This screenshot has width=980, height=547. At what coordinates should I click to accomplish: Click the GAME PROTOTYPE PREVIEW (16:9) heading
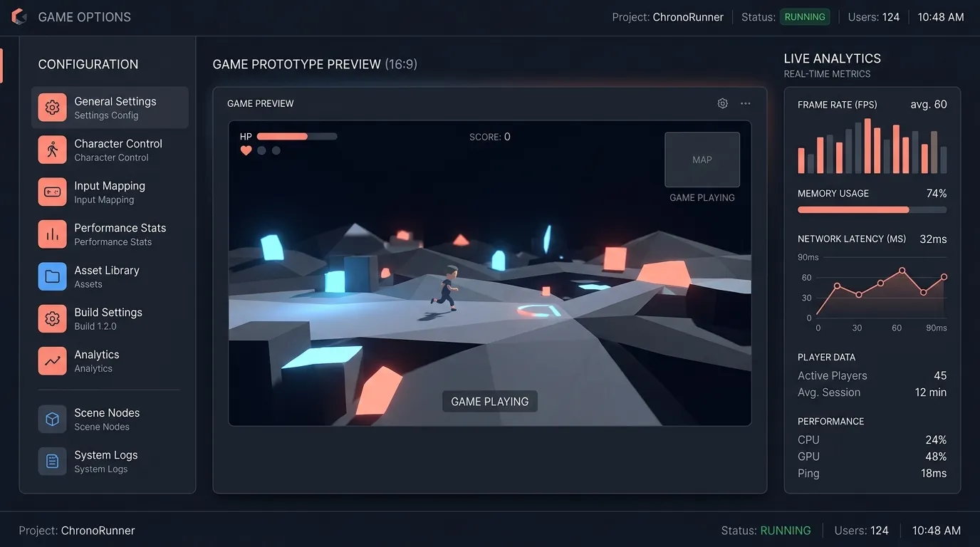point(315,64)
